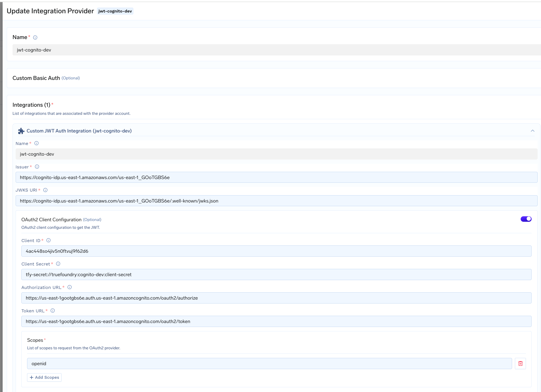Click the openid scope input field

point(269,363)
